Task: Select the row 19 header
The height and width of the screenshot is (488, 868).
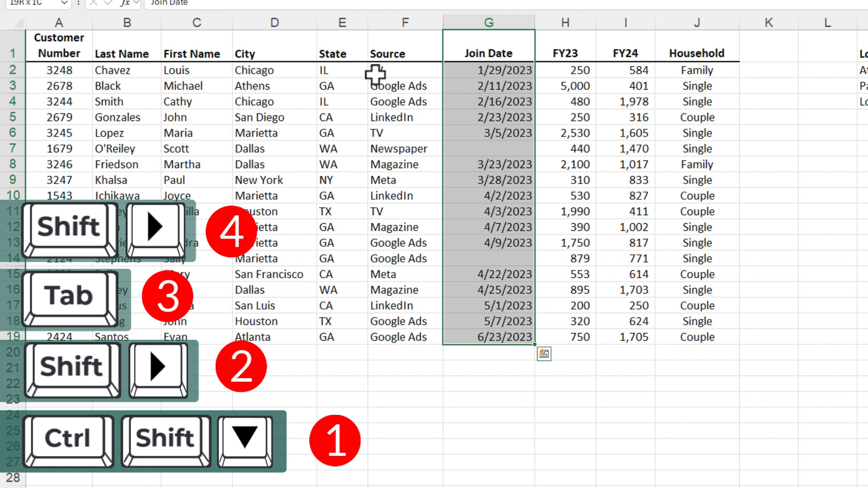Action: click(13, 337)
